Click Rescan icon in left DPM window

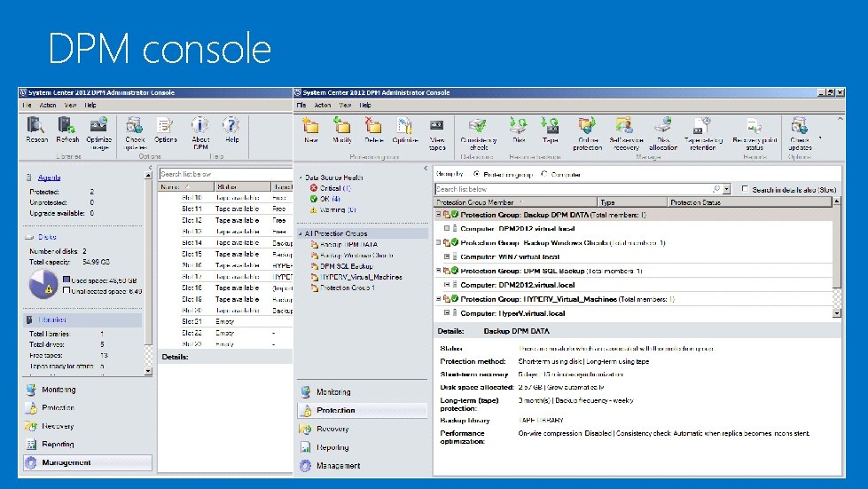[35, 126]
